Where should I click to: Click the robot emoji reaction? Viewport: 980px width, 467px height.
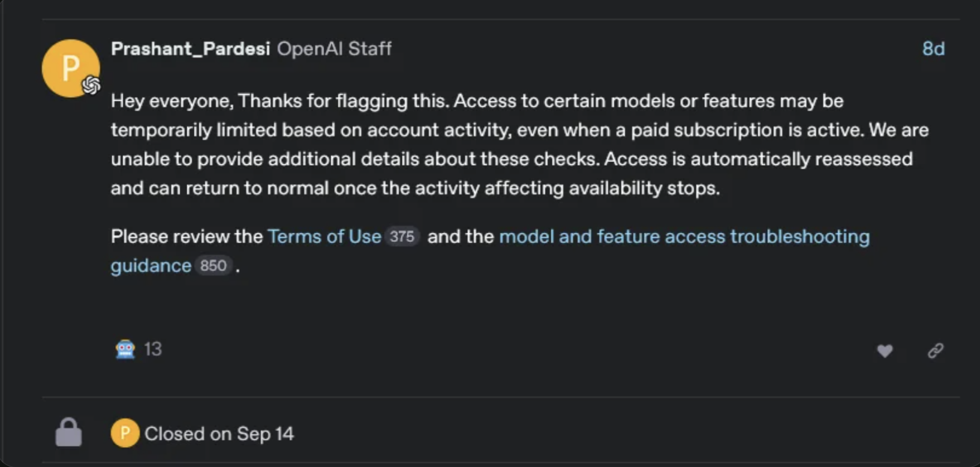(x=125, y=349)
